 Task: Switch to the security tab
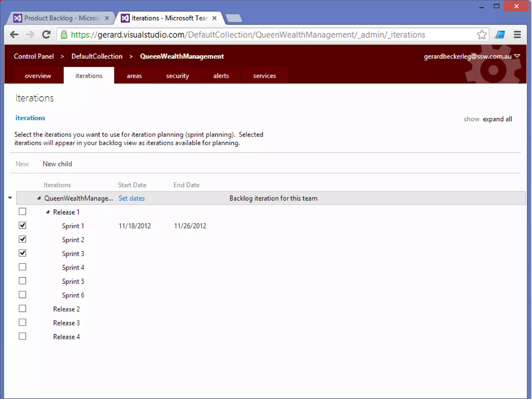[177, 76]
